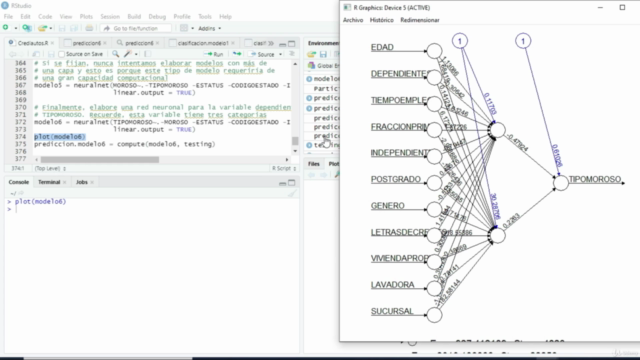Viewport: 640px width, 360px height.
Task: Open the Code Tools dropdown arrow
Action: 136,54
